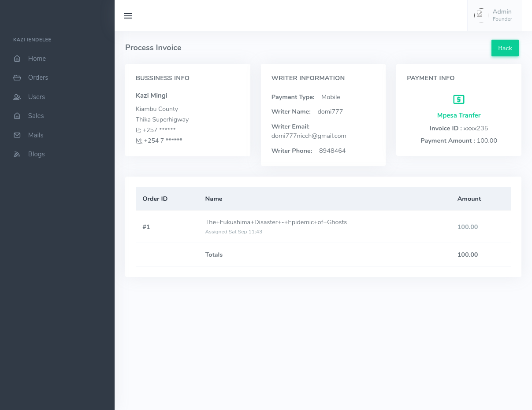The image size is (532, 410).
Task: Click the writer email domi777nicch@gmail.com
Action: (x=309, y=136)
